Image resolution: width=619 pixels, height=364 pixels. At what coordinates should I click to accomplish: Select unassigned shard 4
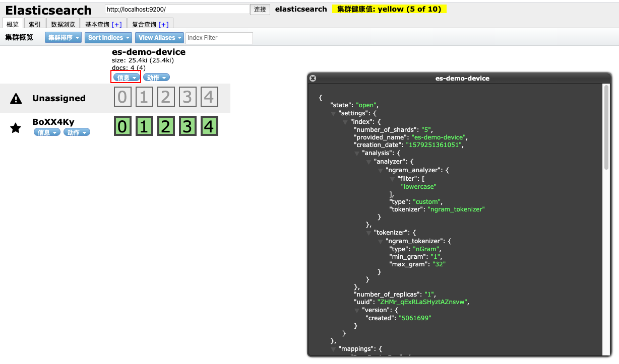coord(209,97)
